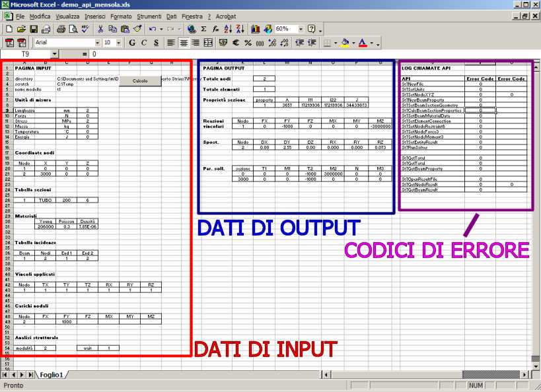This screenshot has height=392, width=541.
Task: Click the AutoSum sigma icon
Action: tap(203, 29)
